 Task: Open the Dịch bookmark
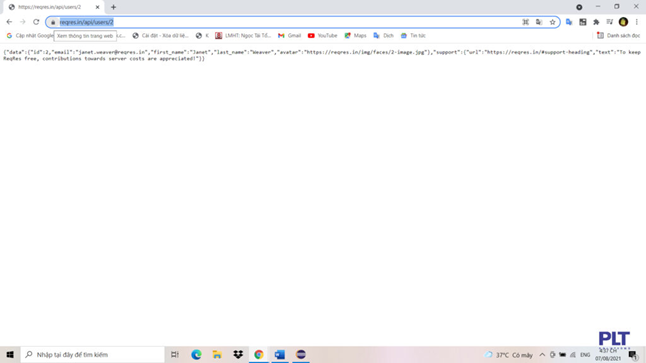coord(383,36)
